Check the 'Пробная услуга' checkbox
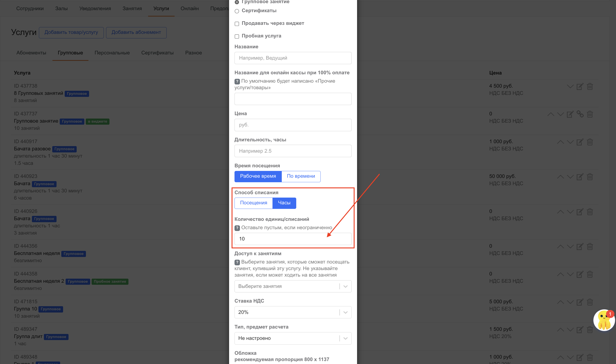The width and height of the screenshot is (616, 364). [237, 36]
